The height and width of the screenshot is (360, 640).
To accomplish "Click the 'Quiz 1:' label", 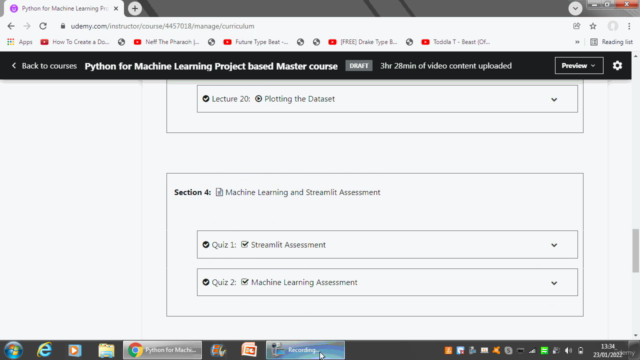I will click(224, 245).
